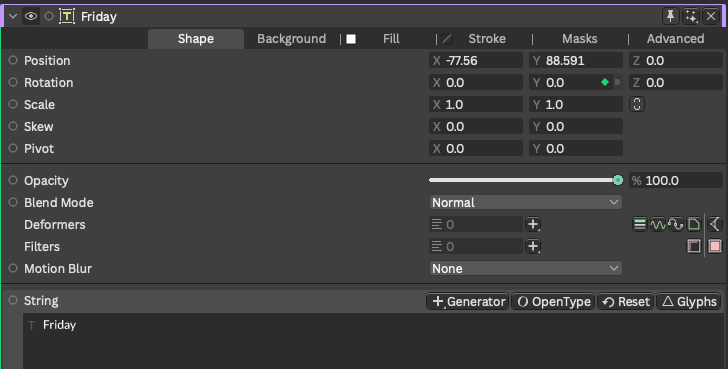728x369 pixels.
Task: Click the Opacity slider handle
Action: click(618, 180)
